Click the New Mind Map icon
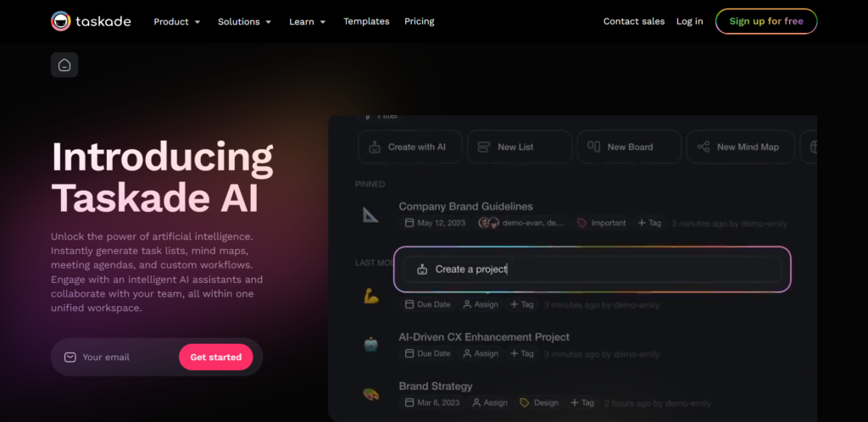This screenshot has width=868, height=422. click(x=704, y=147)
